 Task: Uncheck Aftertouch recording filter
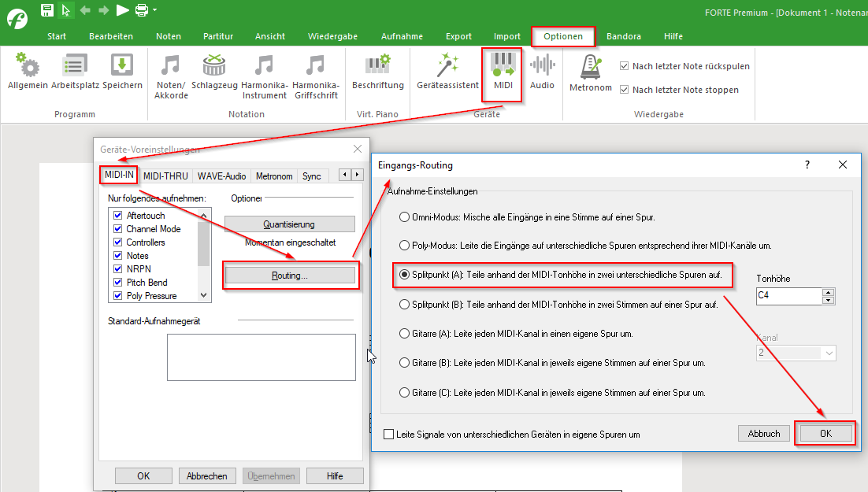[x=117, y=215]
